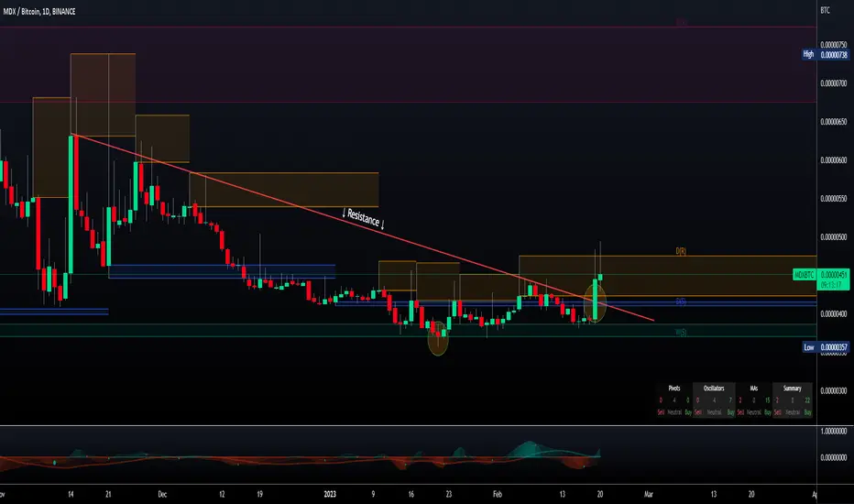The image size is (854, 504).
Task: Click the Oscillators buy count 7
Action: coord(730,400)
